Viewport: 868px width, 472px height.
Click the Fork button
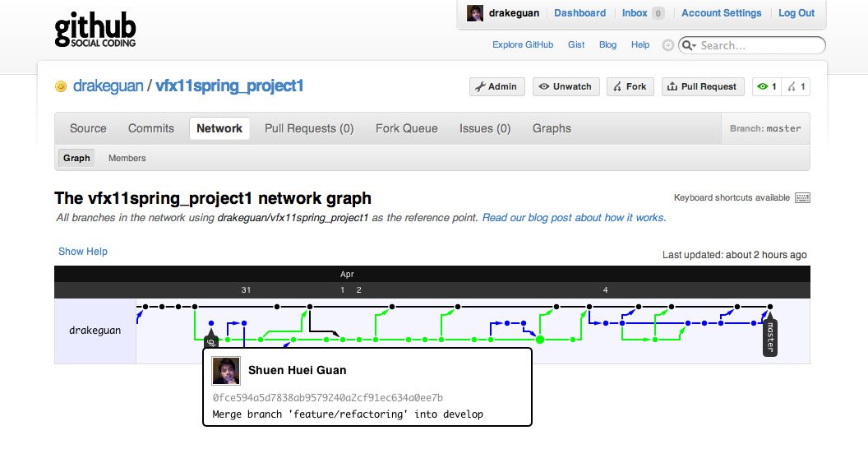point(630,86)
